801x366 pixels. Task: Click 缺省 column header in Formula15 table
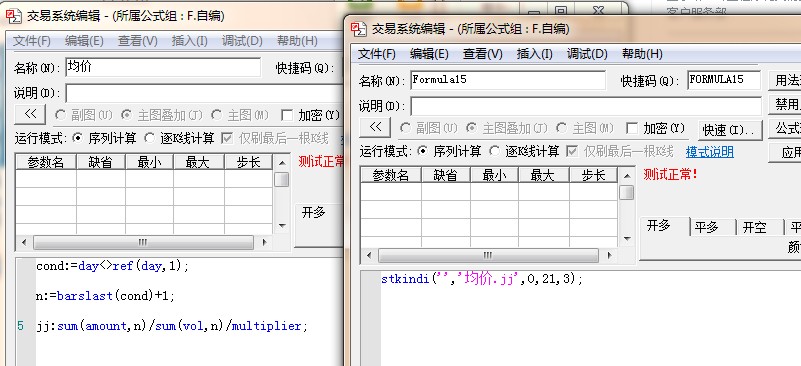pyautogui.click(x=445, y=175)
